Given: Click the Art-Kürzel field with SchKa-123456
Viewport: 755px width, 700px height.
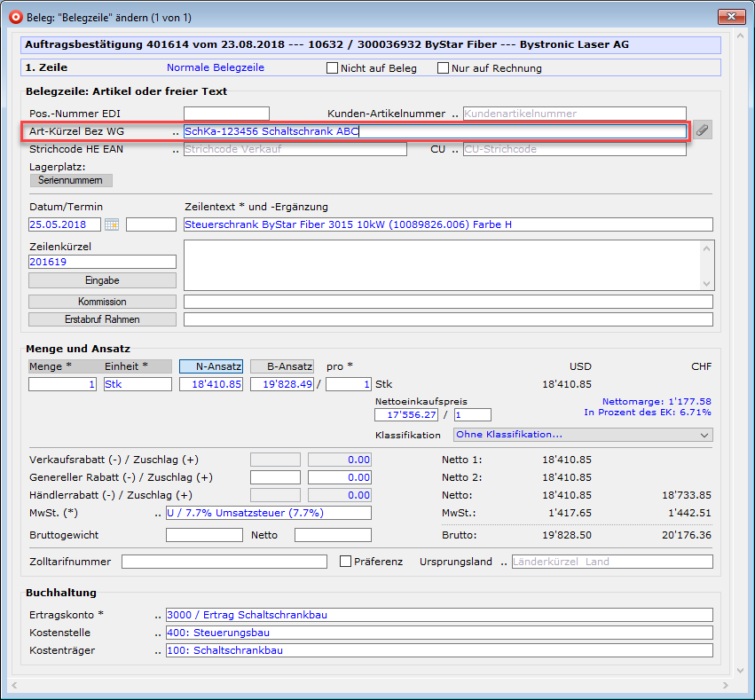Looking at the screenshot, I should [434, 131].
